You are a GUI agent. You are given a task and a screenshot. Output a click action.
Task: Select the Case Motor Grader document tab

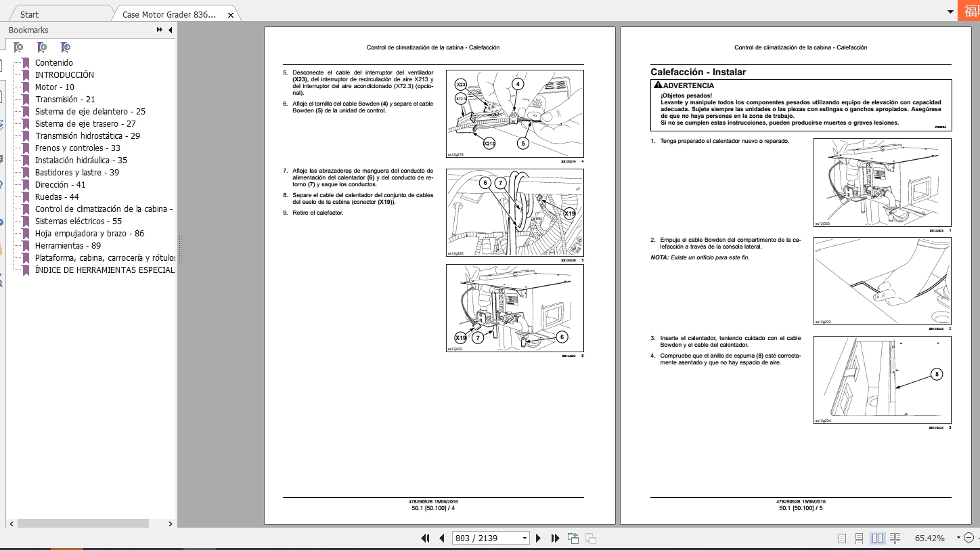point(168,14)
